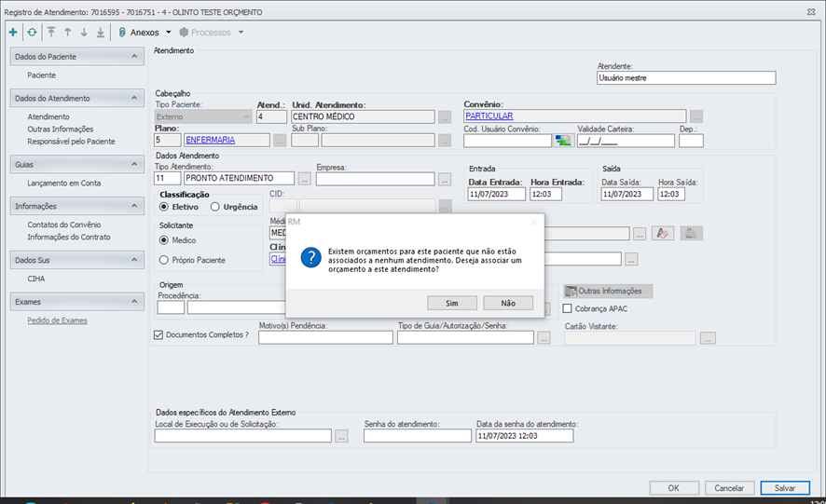Click lookup button beside Médico field

click(x=640, y=234)
